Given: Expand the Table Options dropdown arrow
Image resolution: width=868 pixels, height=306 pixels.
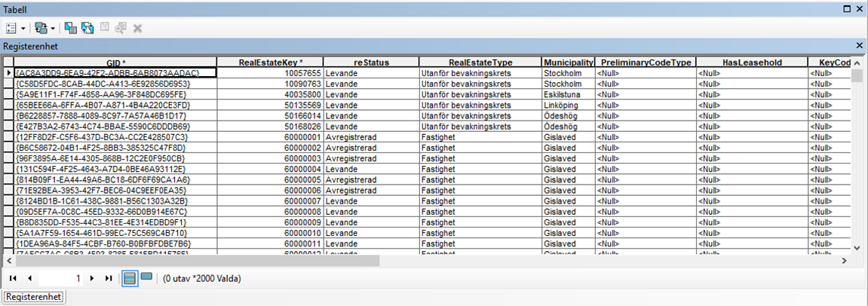Looking at the screenshot, I should point(23,28).
